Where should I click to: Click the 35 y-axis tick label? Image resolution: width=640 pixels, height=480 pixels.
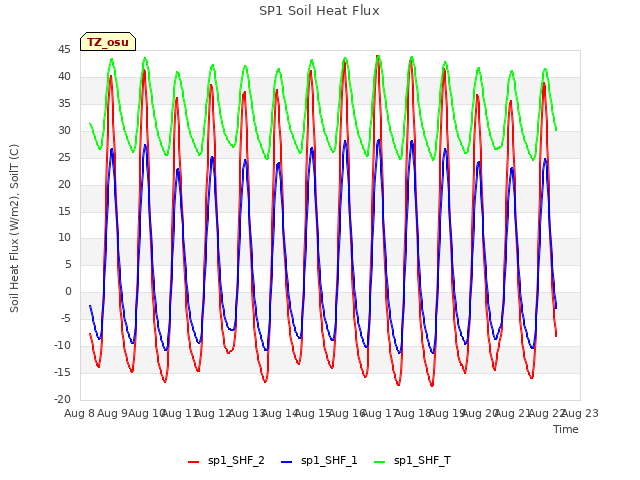(x=64, y=104)
